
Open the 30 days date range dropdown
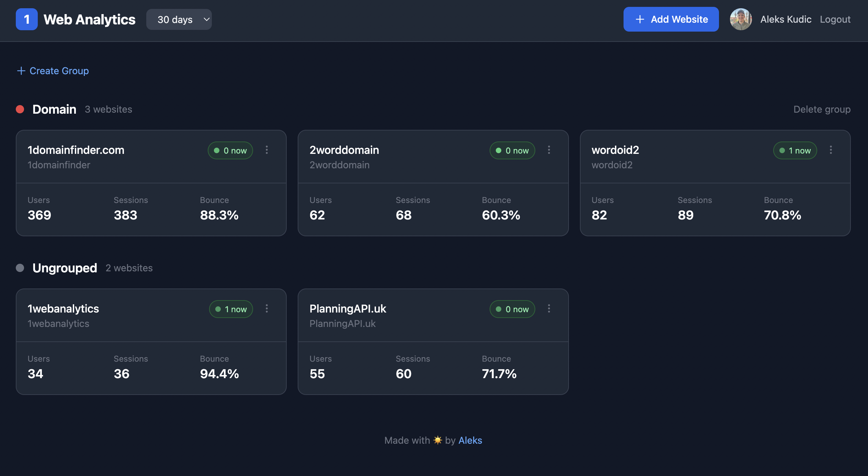pyautogui.click(x=179, y=19)
